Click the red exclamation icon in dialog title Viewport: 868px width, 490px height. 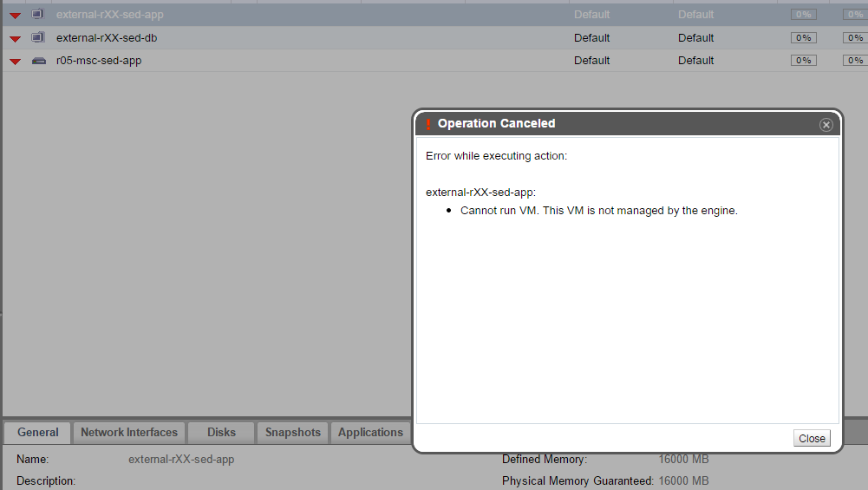[x=427, y=124]
